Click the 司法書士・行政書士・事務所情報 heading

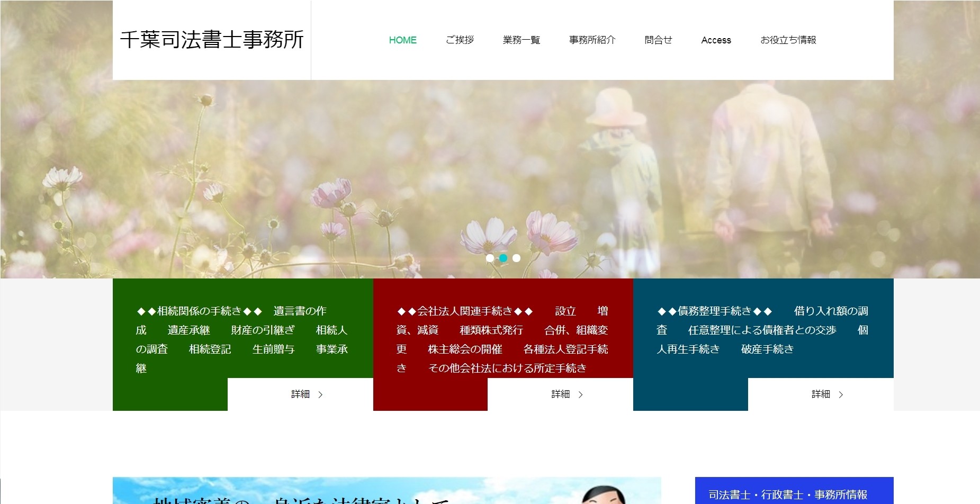click(x=788, y=494)
